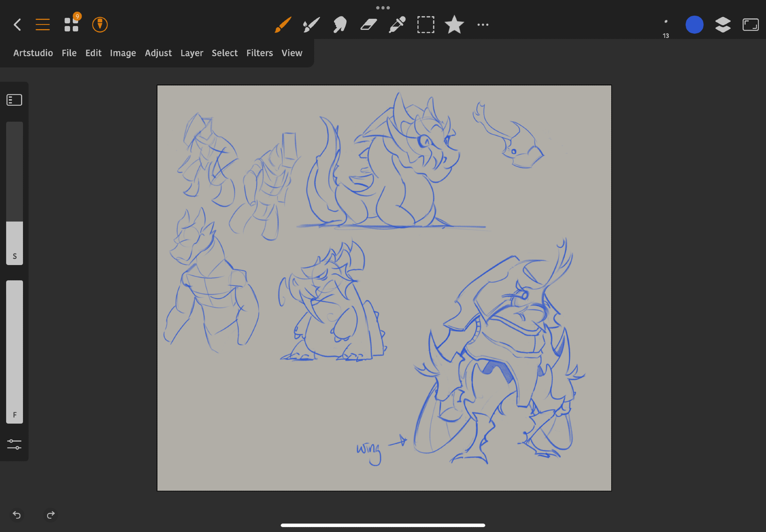Select the wet paint brush tool
Viewport: 766px width, 532px height.
coord(311,25)
